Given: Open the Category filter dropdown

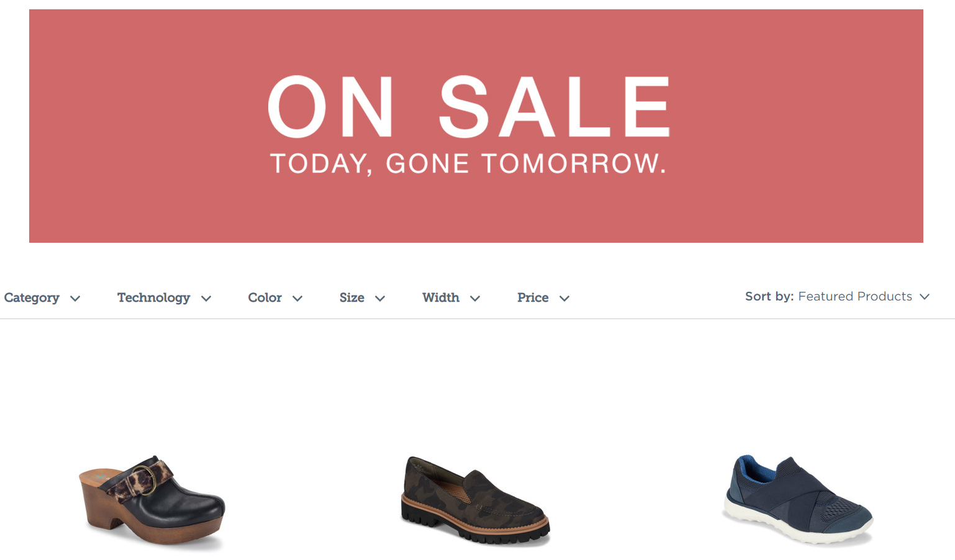Looking at the screenshot, I should coord(42,298).
